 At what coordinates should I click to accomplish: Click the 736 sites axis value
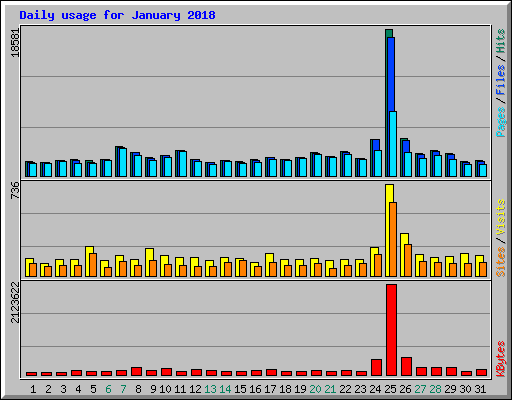[15, 191]
